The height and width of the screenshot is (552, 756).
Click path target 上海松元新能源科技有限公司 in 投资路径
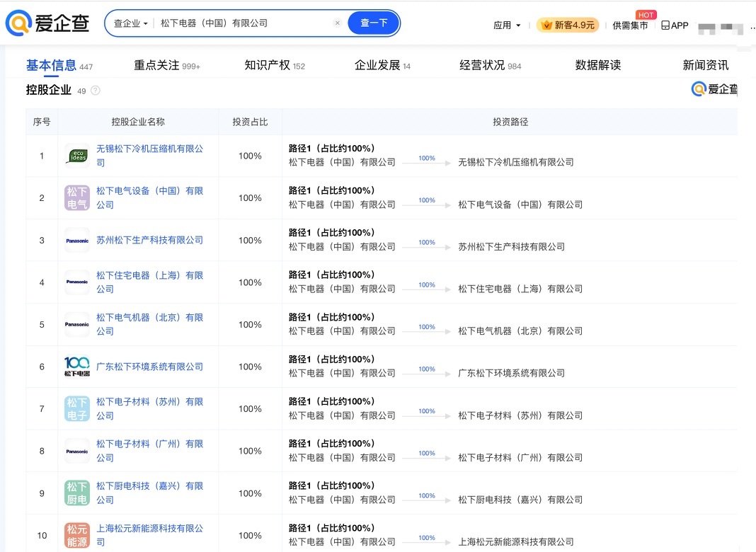pos(516,542)
